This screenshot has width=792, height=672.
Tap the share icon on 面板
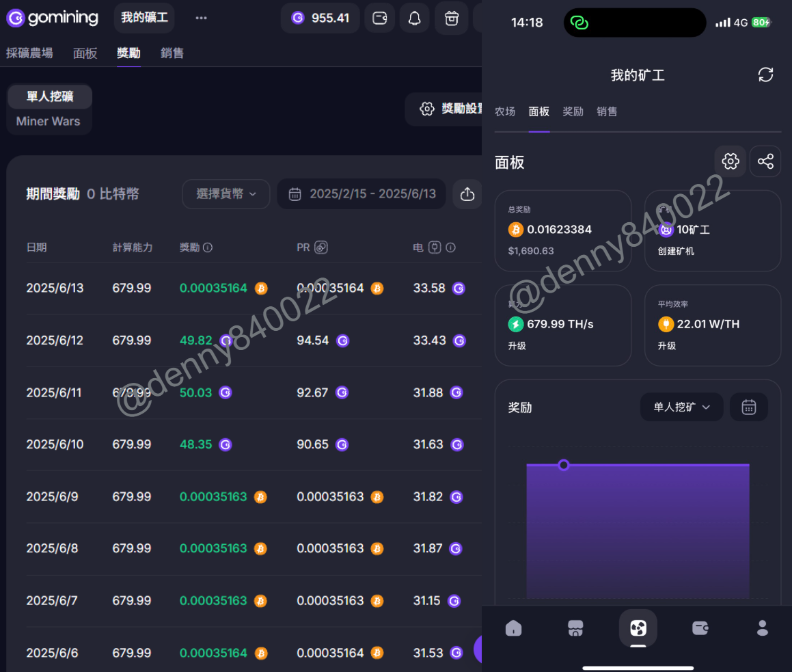(765, 161)
